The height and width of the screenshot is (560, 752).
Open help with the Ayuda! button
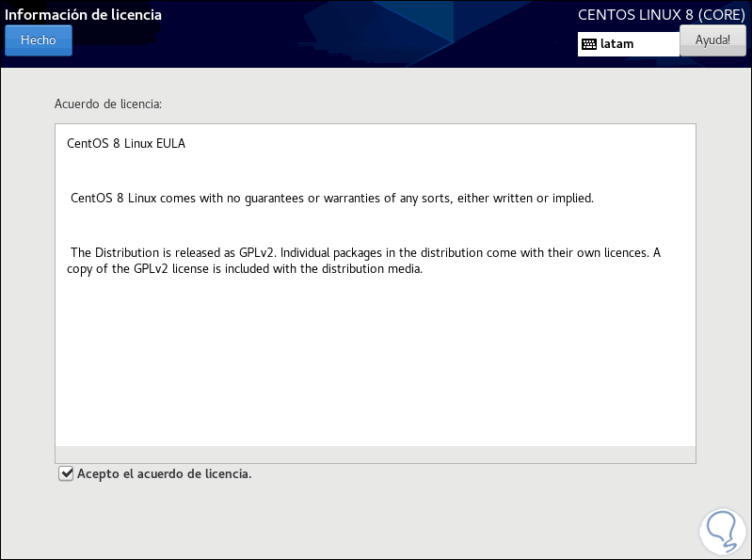coord(712,40)
